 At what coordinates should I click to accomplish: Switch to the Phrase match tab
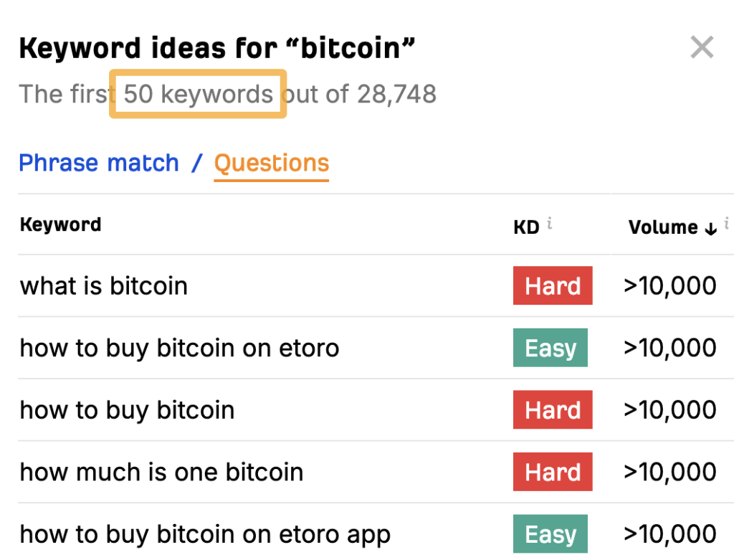click(99, 163)
